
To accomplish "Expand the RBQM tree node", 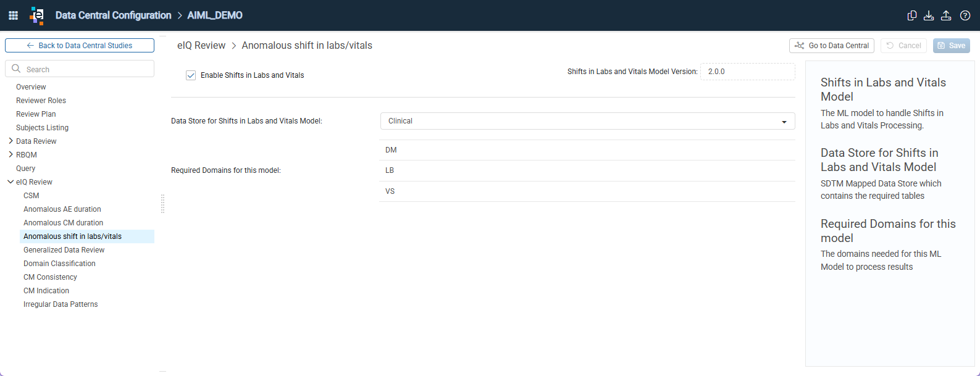I will [x=11, y=154].
